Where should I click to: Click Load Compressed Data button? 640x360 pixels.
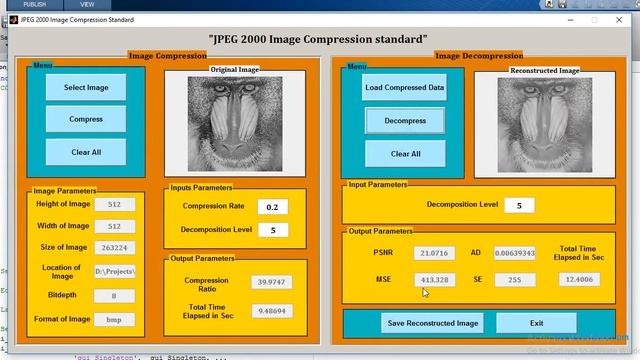click(404, 87)
